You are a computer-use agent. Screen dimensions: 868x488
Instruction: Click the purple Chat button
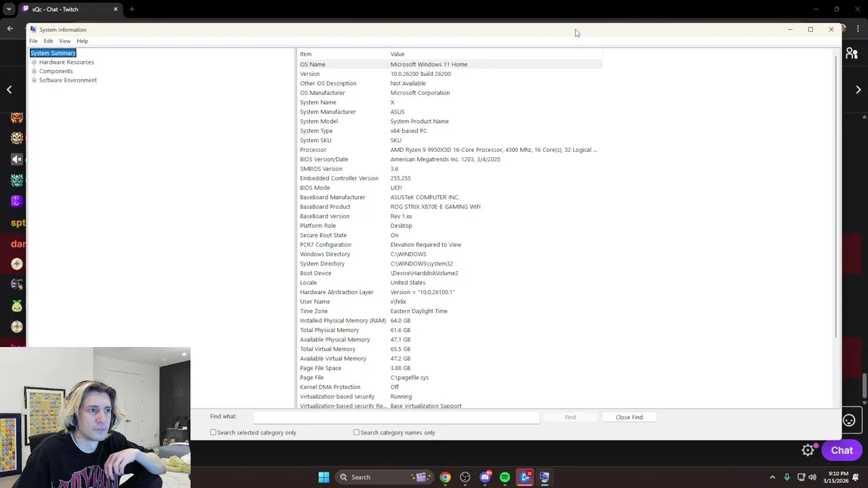coord(842,450)
